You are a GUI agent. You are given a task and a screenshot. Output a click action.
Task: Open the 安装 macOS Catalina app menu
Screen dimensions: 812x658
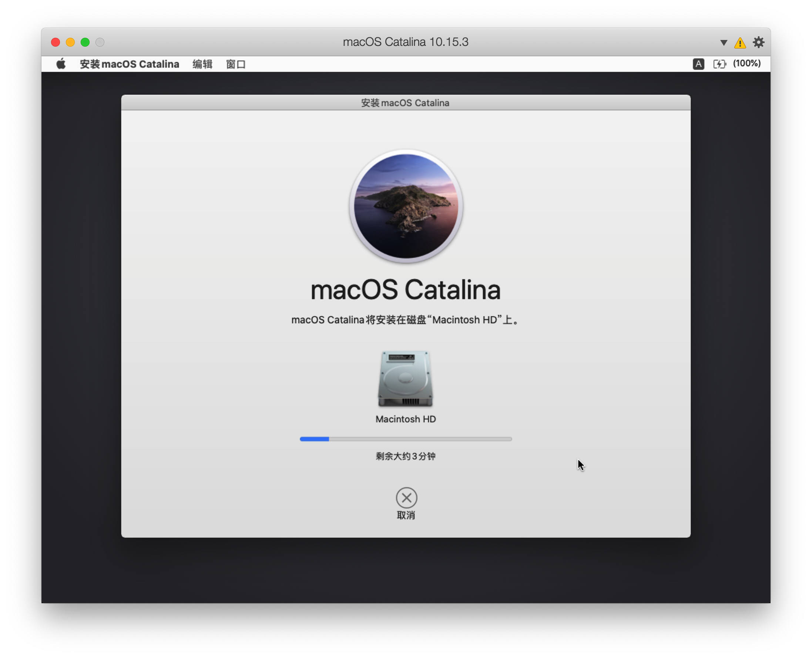click(129, 64)
